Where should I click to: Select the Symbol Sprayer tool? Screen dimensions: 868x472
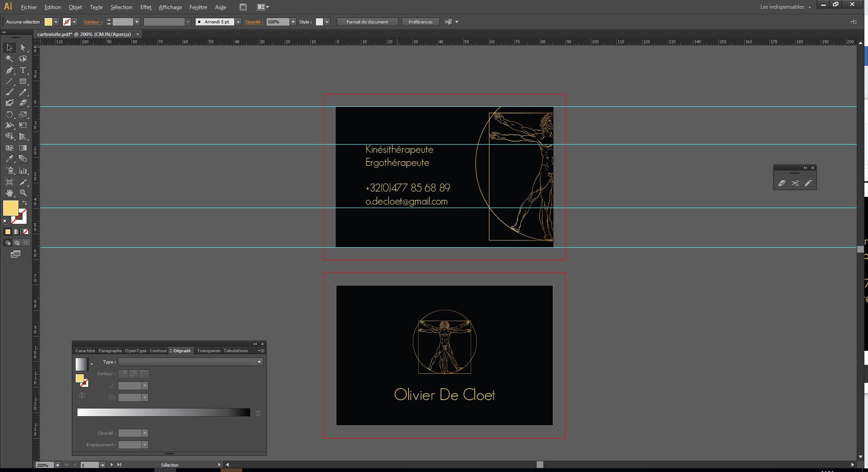(9, 171)
